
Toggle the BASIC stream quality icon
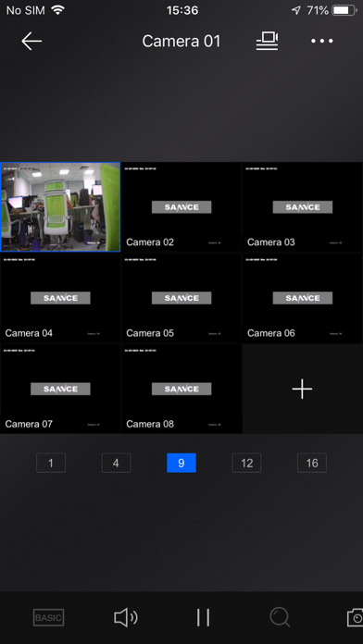pos(48,617)
